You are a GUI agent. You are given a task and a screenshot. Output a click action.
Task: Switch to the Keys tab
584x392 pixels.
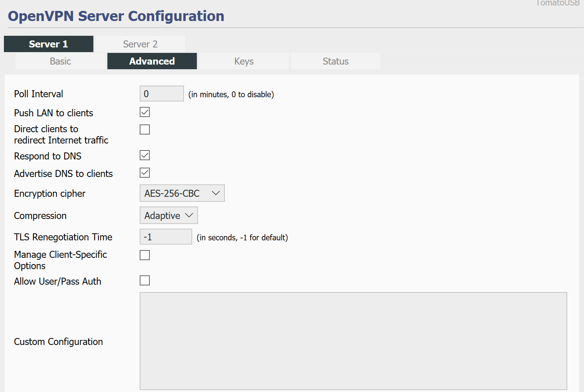244,61
